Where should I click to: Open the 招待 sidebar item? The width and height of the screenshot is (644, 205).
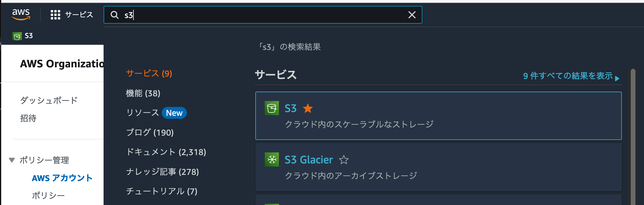[28, 118]
